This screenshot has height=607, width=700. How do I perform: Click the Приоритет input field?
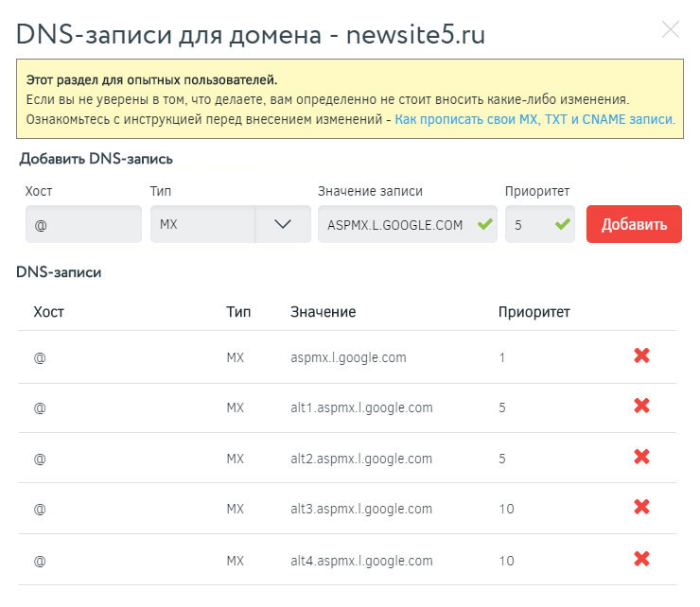pos(530,225)
